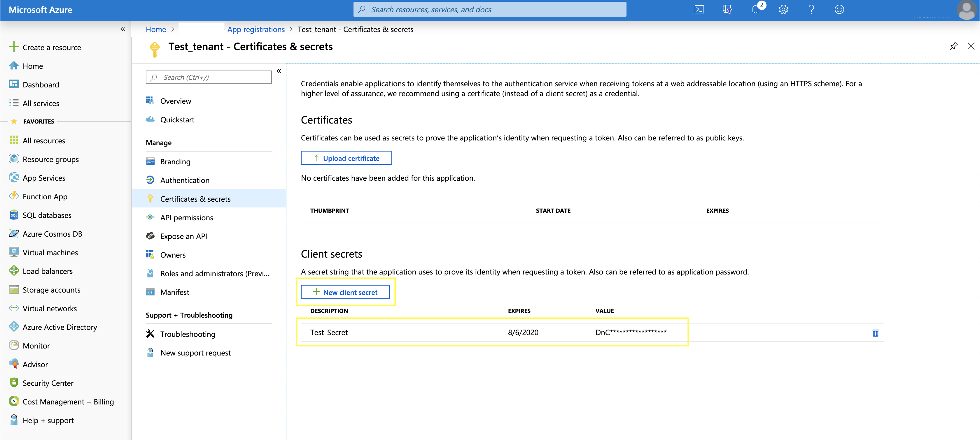Open portal settings gear icon
Image resolution: width=980 pixels, height=440 pixels.
tap(783, 10)
